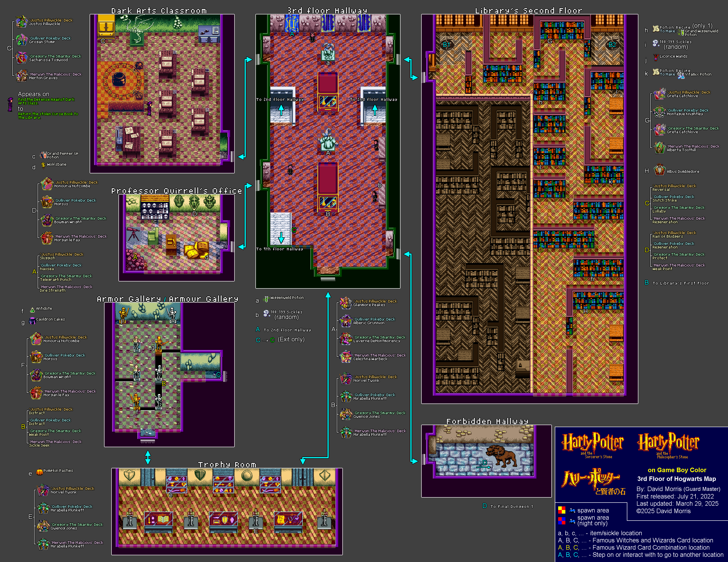Click the 'Trophy Room' title
Viewport: 728px width, 562px height.
227,464
